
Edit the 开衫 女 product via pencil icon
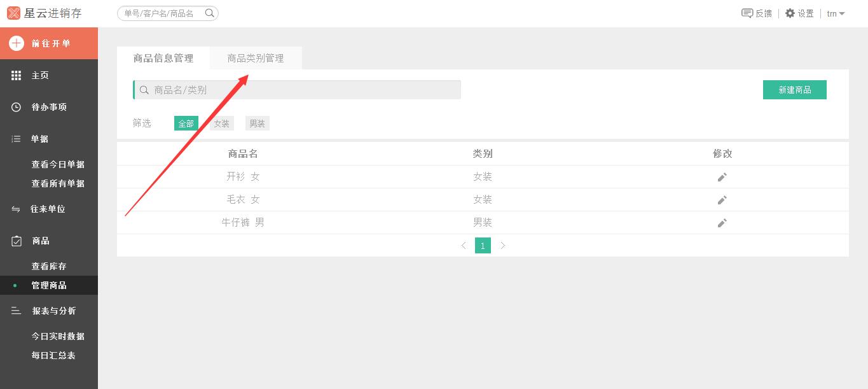[x=722, y=177]
